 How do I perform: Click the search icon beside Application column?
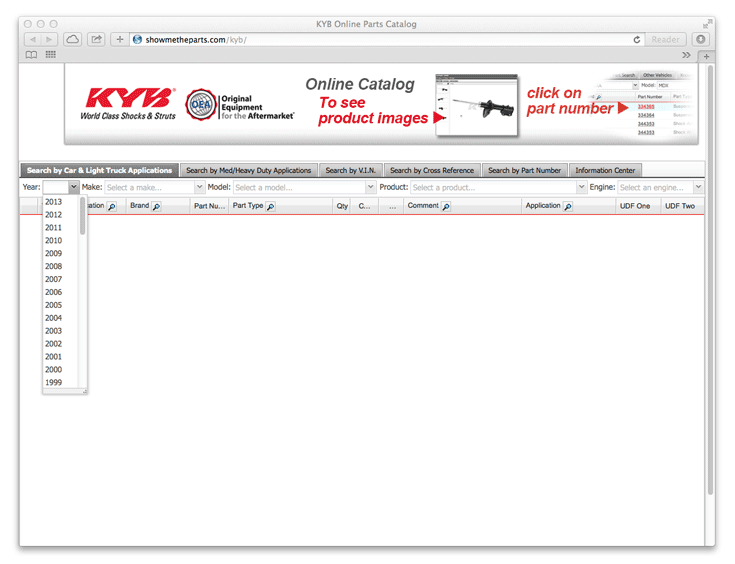(x=568, y=206)
